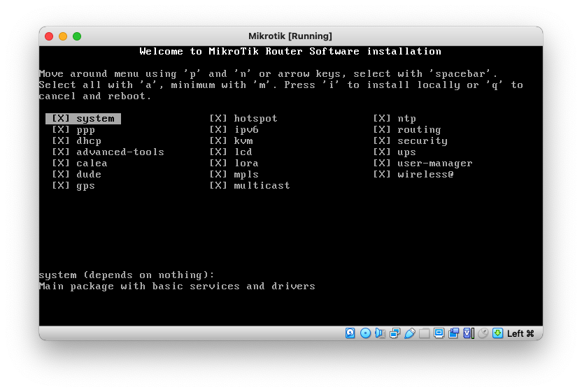Viewport: 582px width, 392px height.
Task: Click the Left ⌘ host key indicator
Action: click(520, 333)
